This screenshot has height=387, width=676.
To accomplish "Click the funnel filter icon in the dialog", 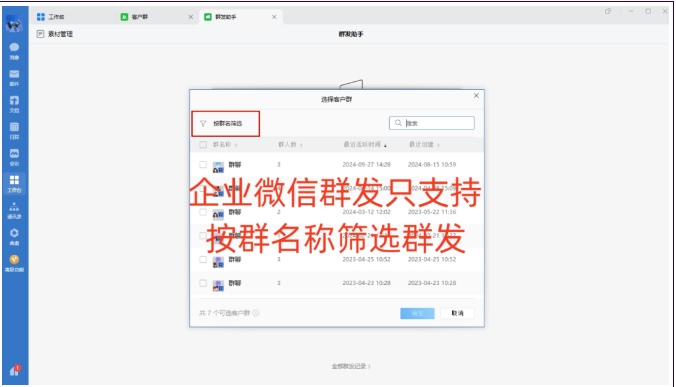I will 203,124.
